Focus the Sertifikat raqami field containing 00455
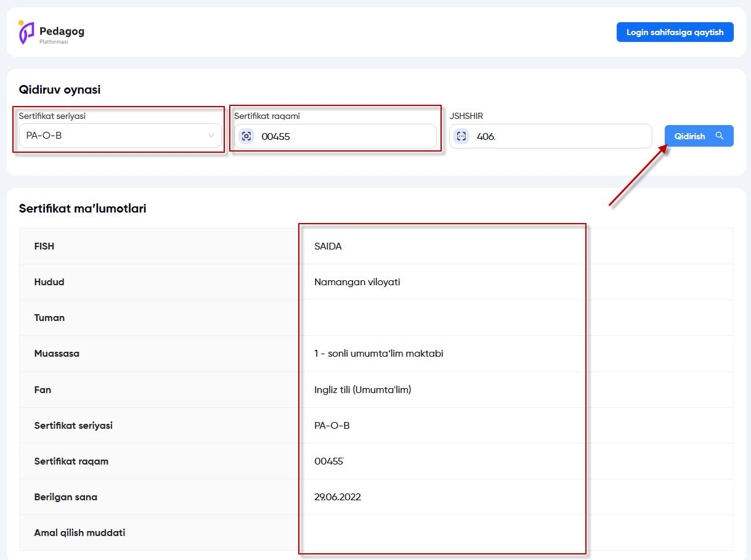751x560 pixels. (x=345, y=136)
